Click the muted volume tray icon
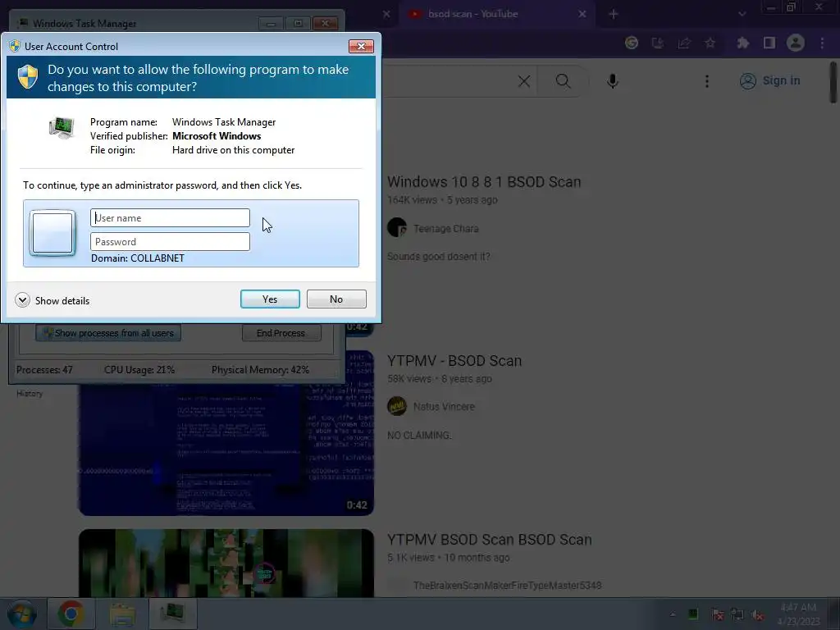The width and height of the screenshot is (840, 630). pyautogui.click(x=757, y=614)
